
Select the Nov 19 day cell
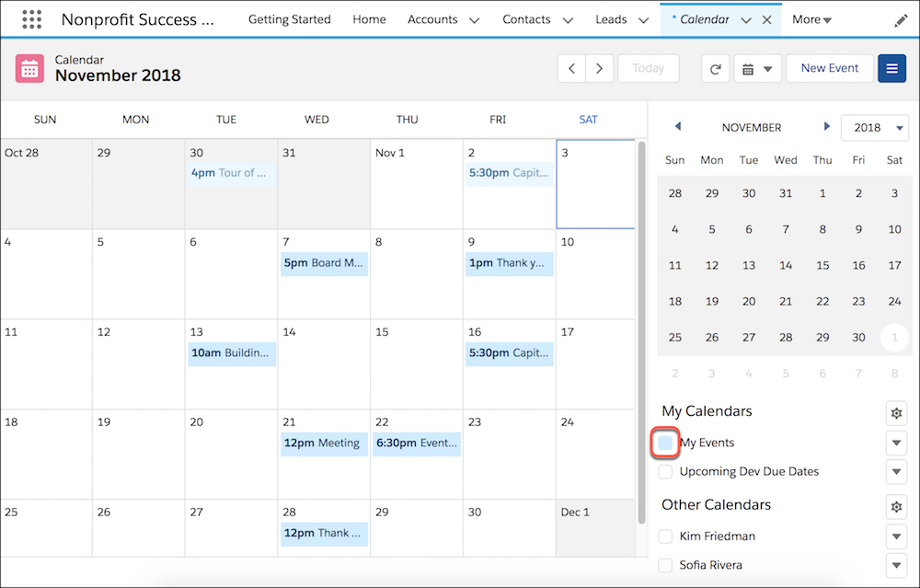[x=139, y=455]
